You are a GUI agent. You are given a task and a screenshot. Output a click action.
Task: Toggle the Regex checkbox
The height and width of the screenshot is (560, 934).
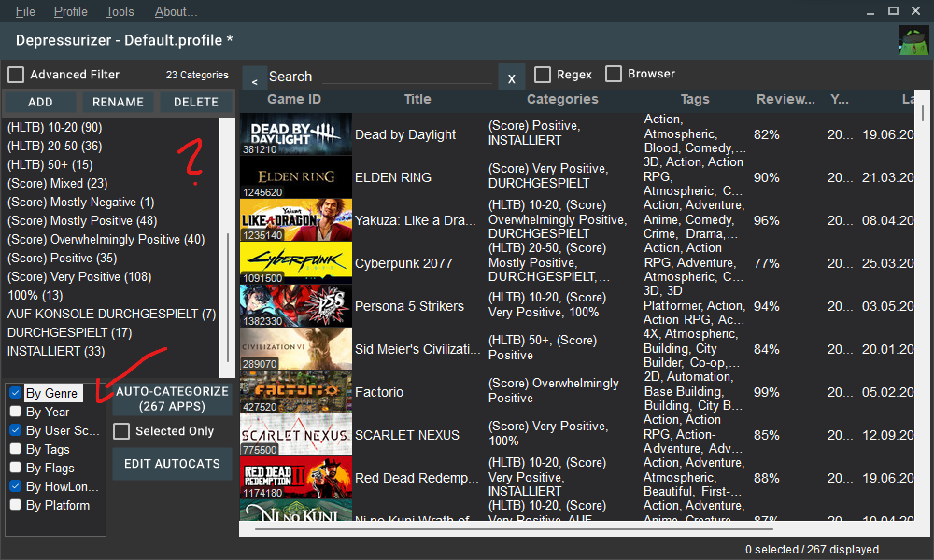pyautogui.click(x=542, y=75)
